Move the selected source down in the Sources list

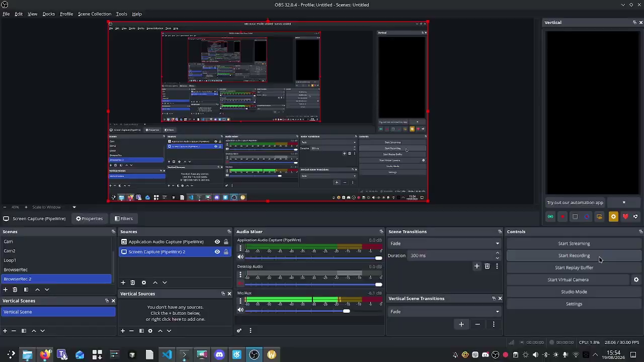[165, 283]
